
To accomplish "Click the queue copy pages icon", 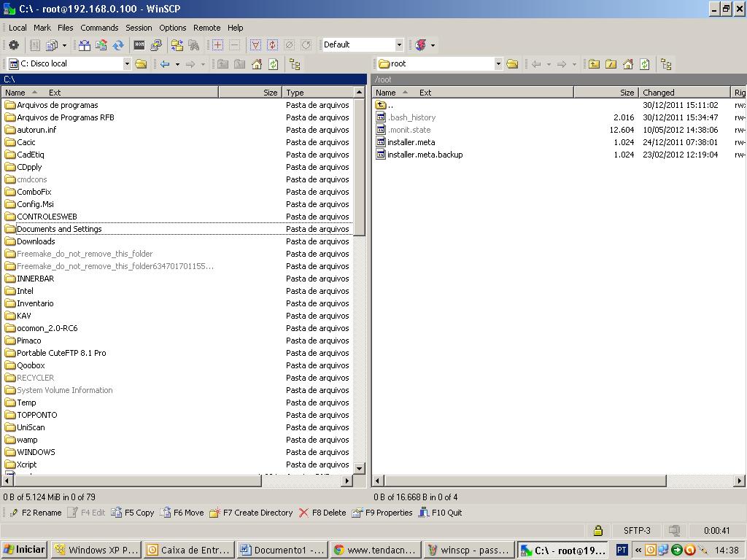I will coord(52,45).
